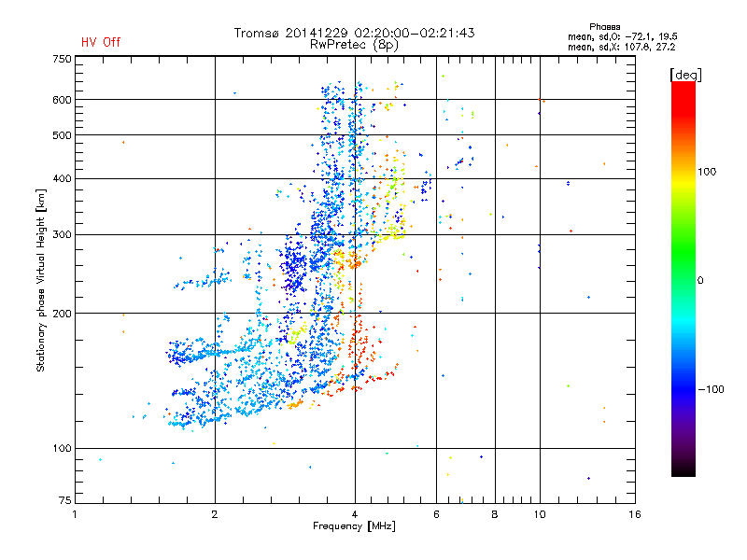Click the x-axis tick label '2'
This screenshot has width=747, height=560.
pos(215,514)
